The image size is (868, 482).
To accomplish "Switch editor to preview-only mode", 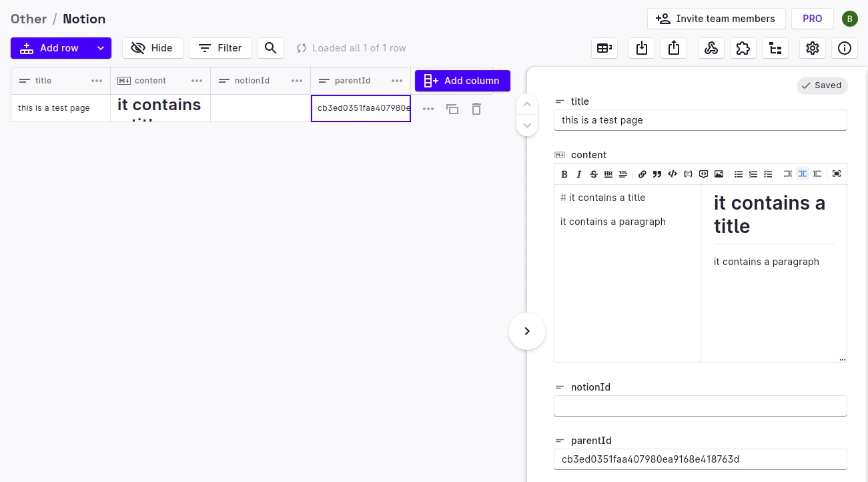I will click(817, 174).
